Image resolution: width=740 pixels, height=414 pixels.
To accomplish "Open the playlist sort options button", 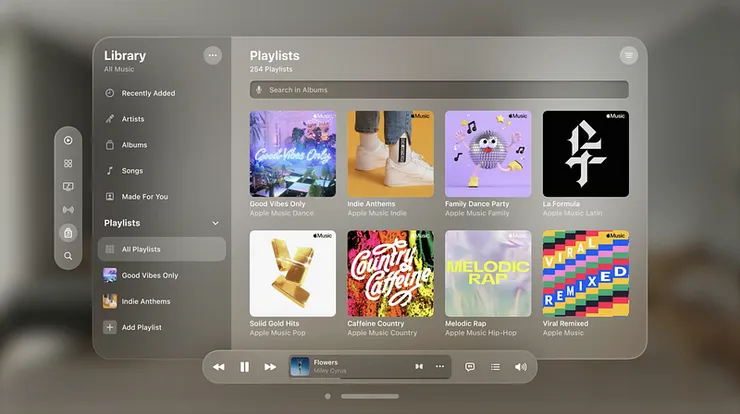I will (629, 55).
